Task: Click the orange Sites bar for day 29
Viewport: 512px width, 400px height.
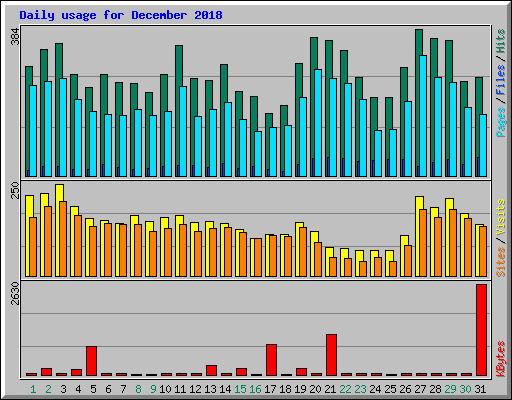Action: click(x=453, y=243)
